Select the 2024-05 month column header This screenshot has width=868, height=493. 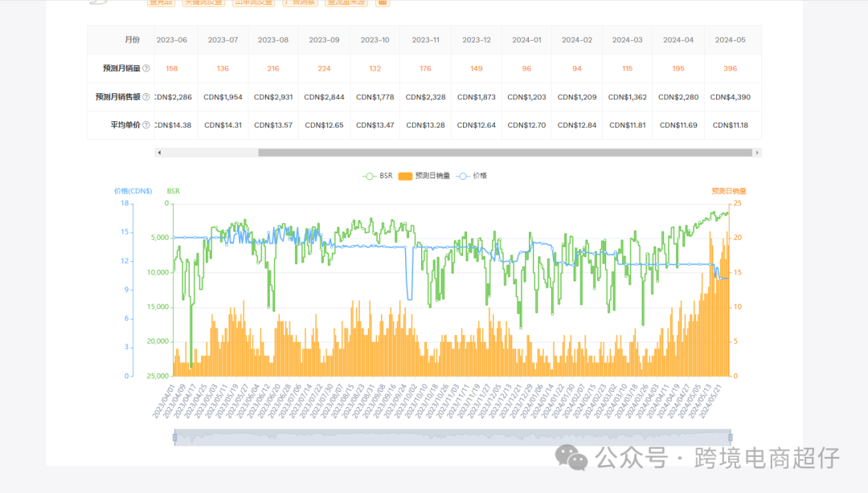point(730,40)
